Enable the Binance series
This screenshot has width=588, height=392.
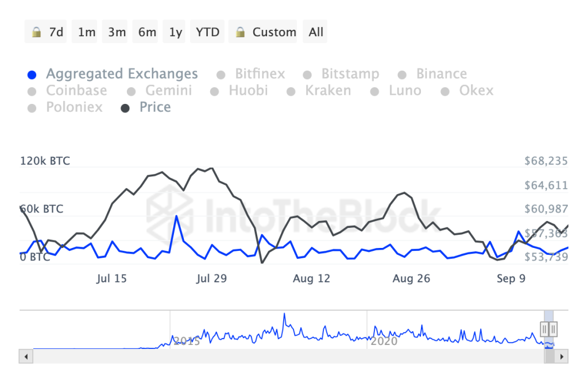[x=441, y=74]
